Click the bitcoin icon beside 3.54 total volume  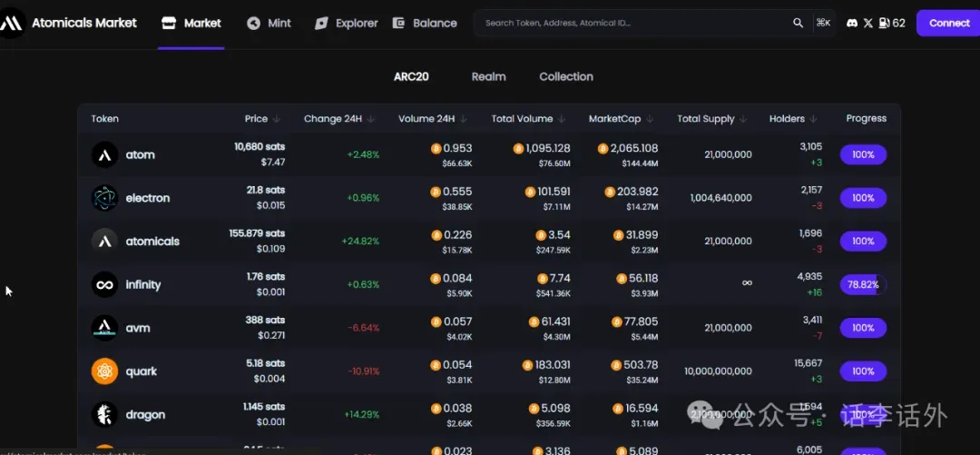pos(541,235)
